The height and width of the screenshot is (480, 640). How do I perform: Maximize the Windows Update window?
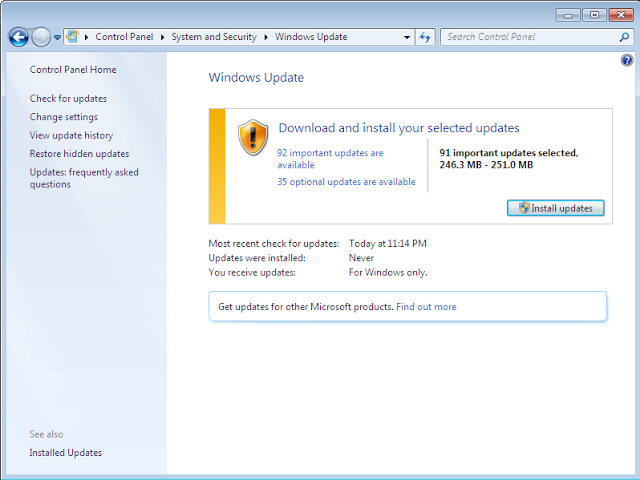coord(594,15)
